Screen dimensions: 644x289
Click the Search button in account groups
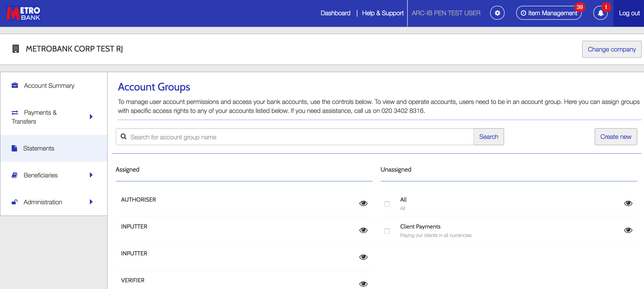(x=488, y=136)
